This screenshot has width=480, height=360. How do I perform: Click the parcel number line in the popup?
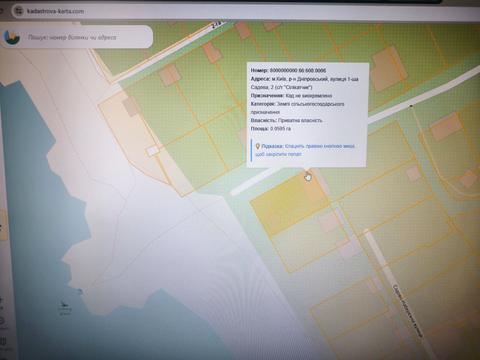[x=288, y=70]
